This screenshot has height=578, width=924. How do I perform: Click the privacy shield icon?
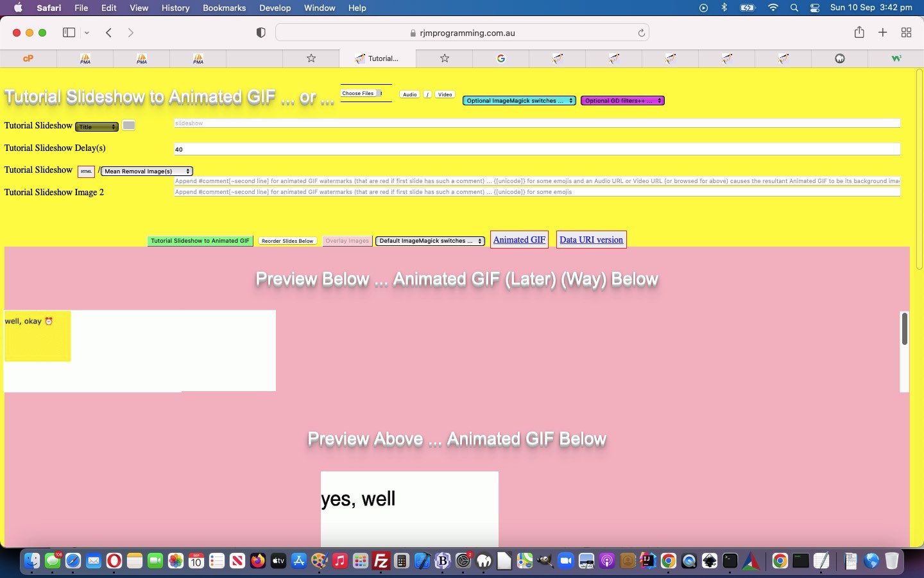261,33
